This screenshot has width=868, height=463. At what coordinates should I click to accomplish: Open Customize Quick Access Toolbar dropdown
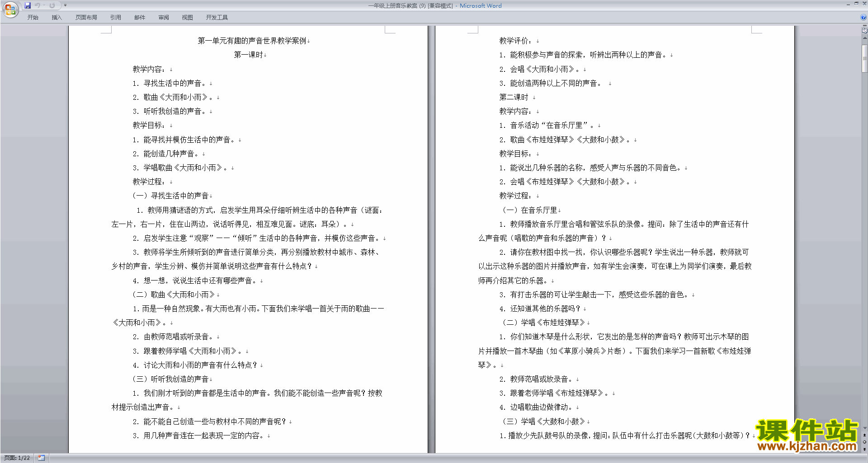[65, 5]
